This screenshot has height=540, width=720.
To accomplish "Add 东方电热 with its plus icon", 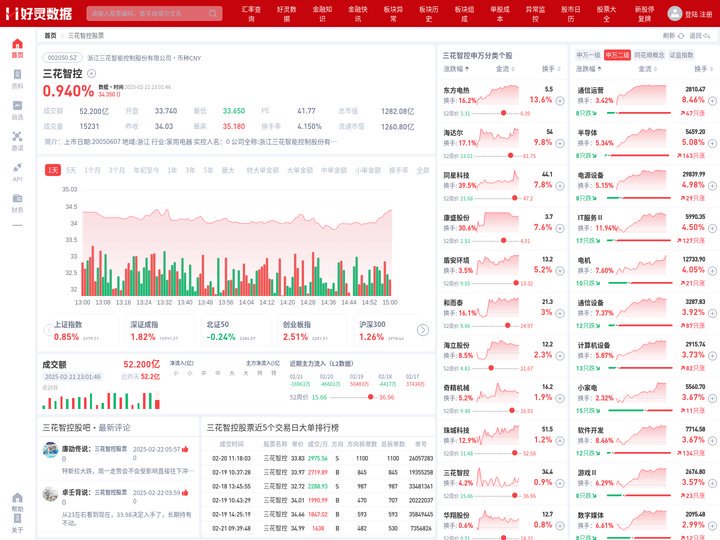I will [x=560, y=101].
